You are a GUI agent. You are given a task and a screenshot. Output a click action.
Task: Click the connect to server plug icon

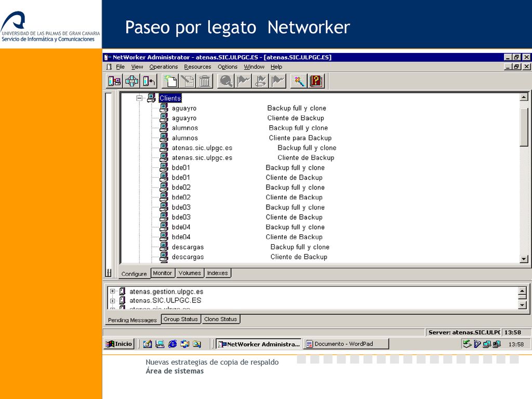pyautogui.click(x=149, y=81)
